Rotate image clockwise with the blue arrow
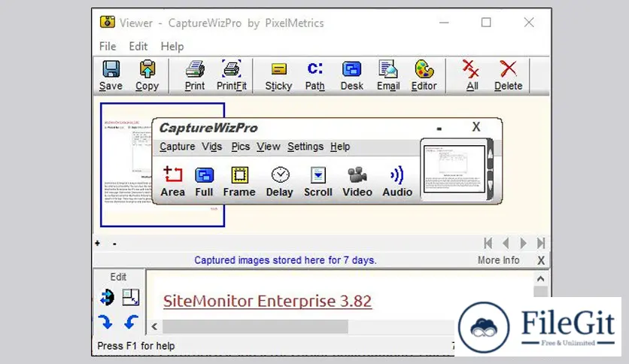629x364 pixels. tap(105, 322)
